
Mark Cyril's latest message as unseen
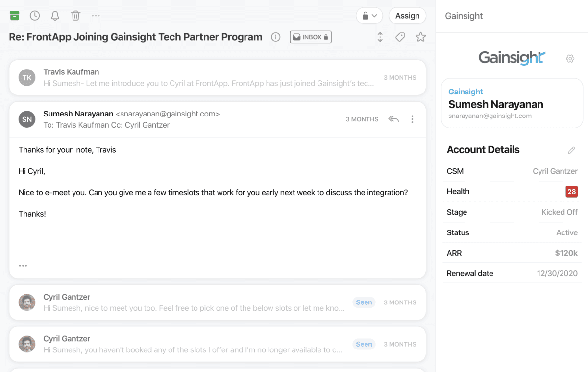click(364, 344)
